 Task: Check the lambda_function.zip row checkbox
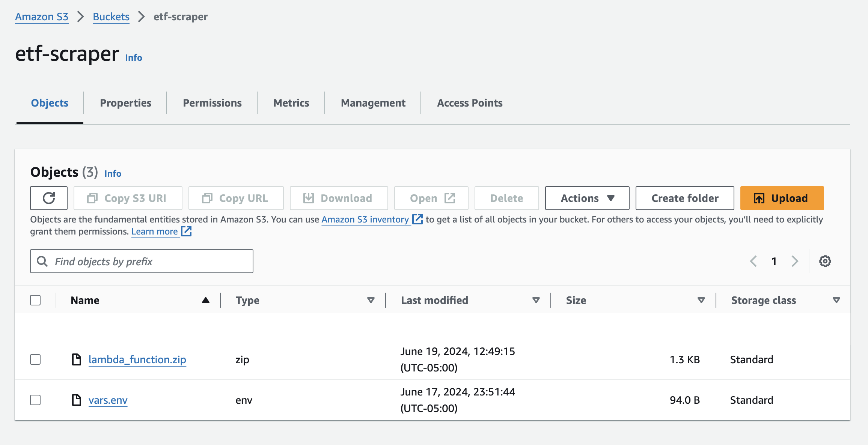click(35, 359)
